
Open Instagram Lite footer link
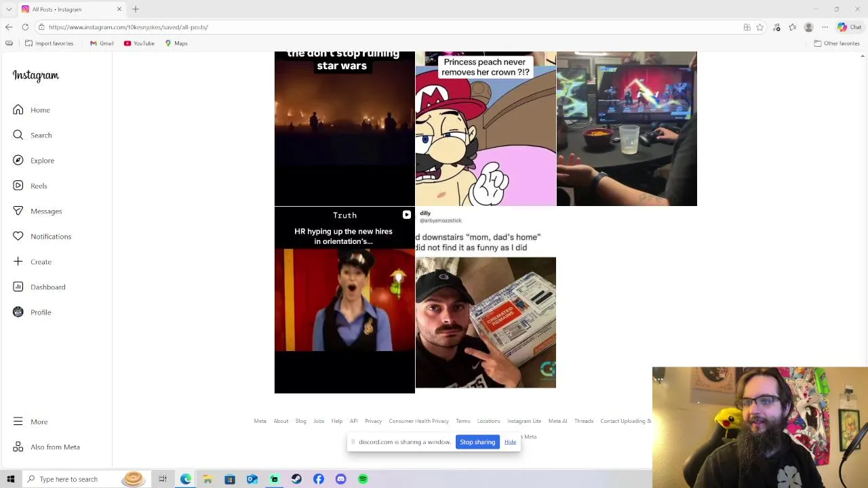coord(524,421)
